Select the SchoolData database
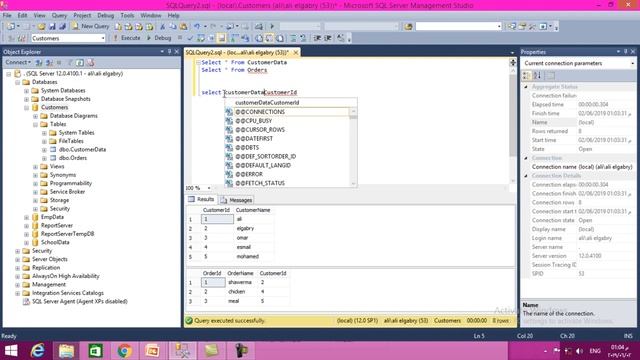This screenshot has width=640, height=360. (x=55, y=242)
